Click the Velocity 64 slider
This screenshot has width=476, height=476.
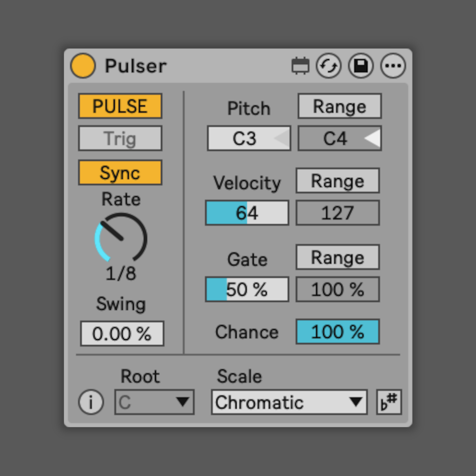(x=247, y=213)
